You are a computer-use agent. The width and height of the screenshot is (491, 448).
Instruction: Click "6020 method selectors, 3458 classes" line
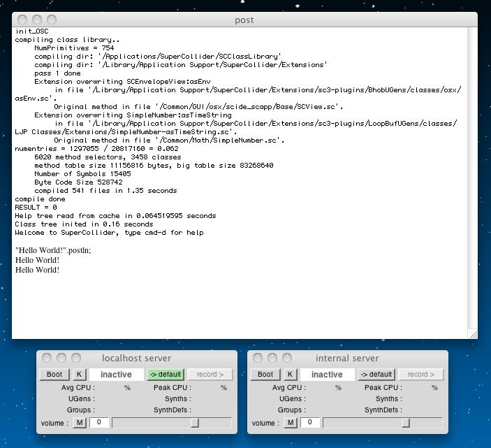(x=108, y=157)
